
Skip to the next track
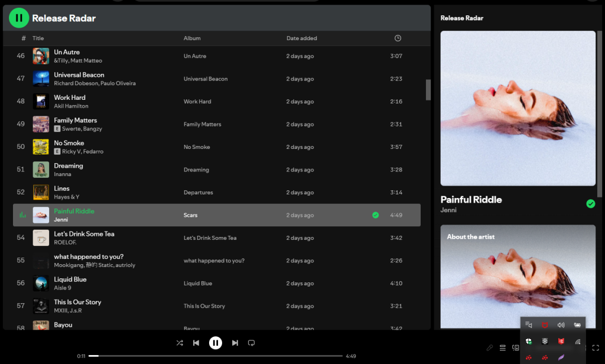[x=235, y=343]
